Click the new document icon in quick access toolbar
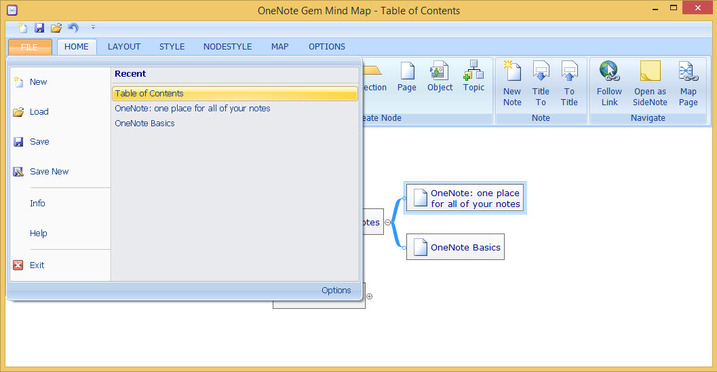The height and width of the screenshot is (372, 717). 22,28
